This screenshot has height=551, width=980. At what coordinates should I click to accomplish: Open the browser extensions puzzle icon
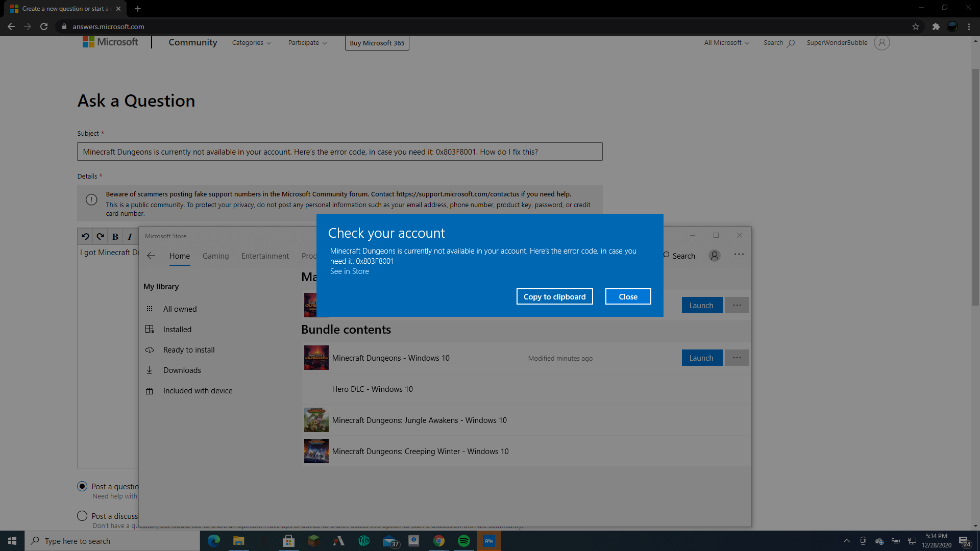(x=936, y=27)
